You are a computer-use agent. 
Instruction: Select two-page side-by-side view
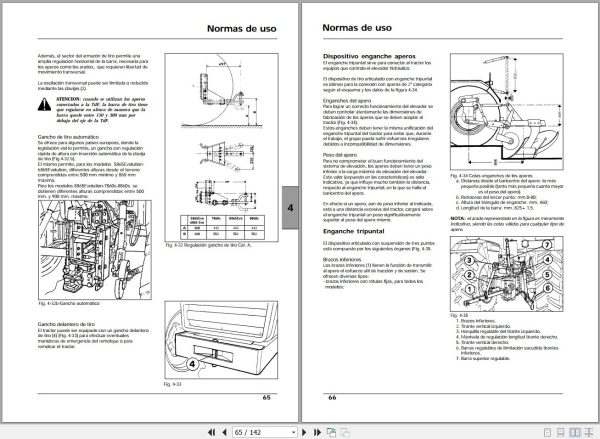point(575,432)
